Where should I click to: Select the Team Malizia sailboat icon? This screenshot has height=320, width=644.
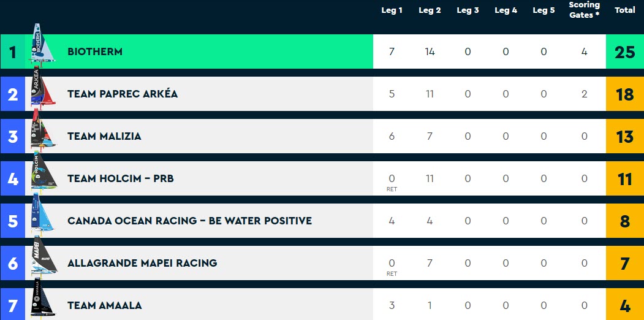[42, 129]
